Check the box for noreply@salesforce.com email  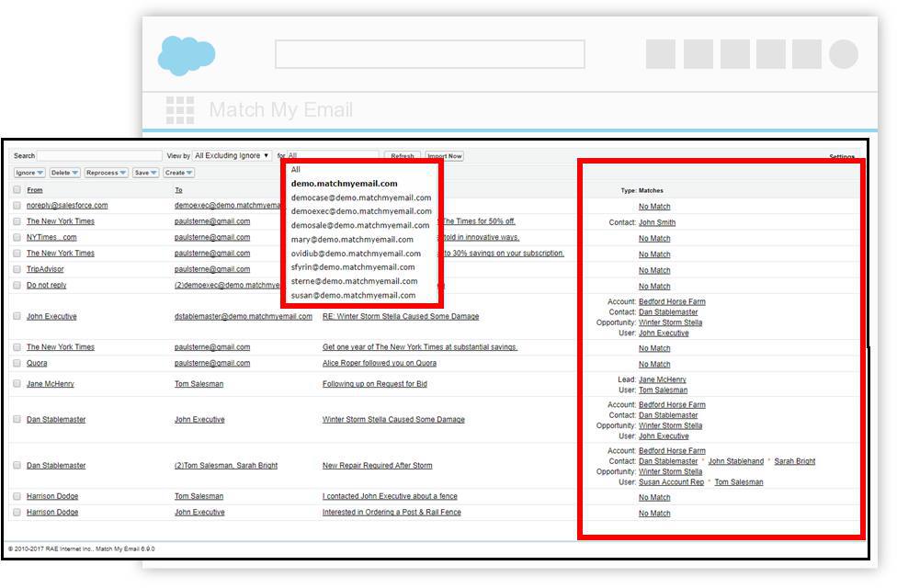(x=17, y=206)
